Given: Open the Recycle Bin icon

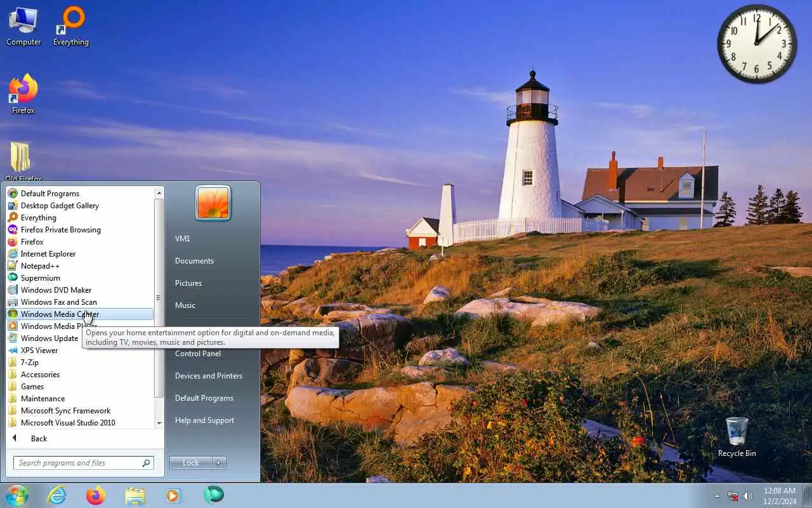Looking at the screenshot, I should coord(737,437).
